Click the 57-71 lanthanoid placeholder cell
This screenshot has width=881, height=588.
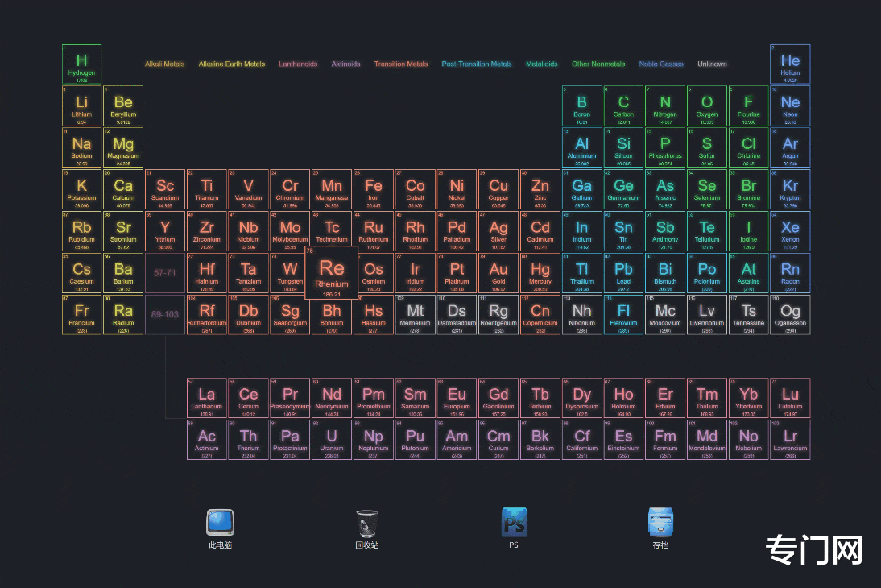[x=164, y=272]
